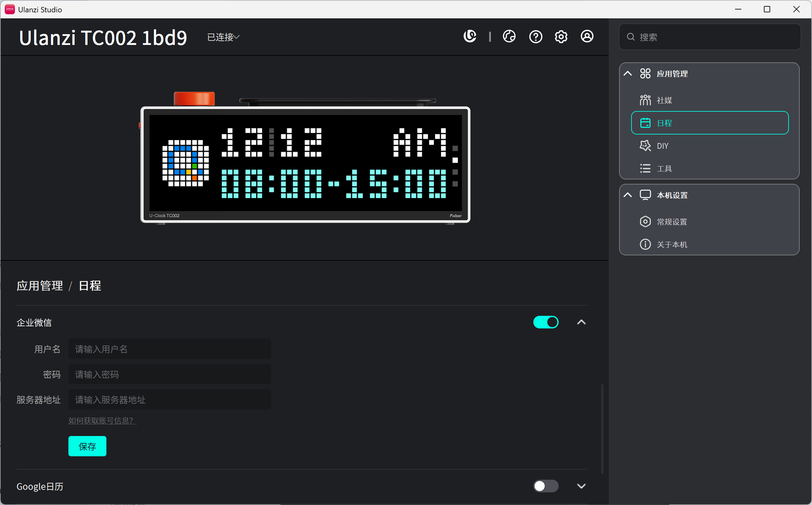Enable the Google日历 toggle
The image size is (812, 505).
[546, 486]
